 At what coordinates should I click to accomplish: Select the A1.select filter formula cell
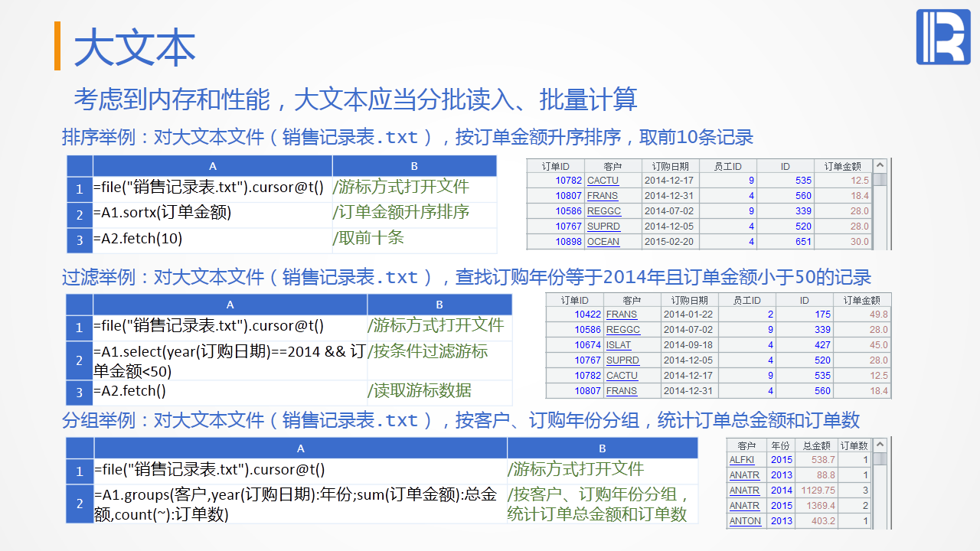click(230, 360)
